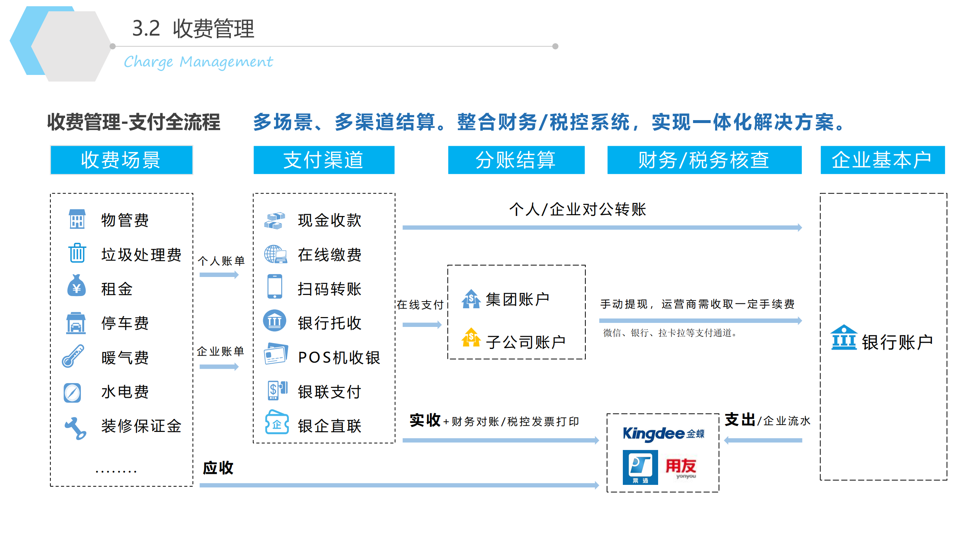
Task: Click the bank account building icon
Action: click(x=843, y=338)
